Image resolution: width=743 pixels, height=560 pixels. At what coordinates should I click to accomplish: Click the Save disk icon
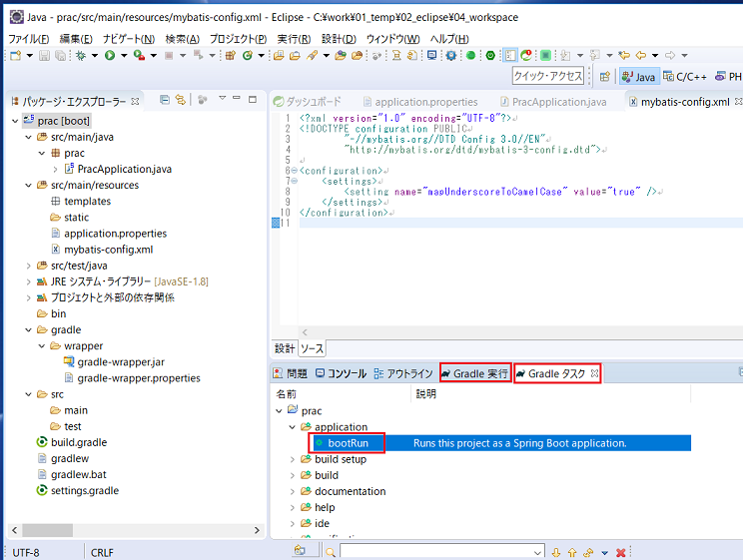tap(44, 56)
